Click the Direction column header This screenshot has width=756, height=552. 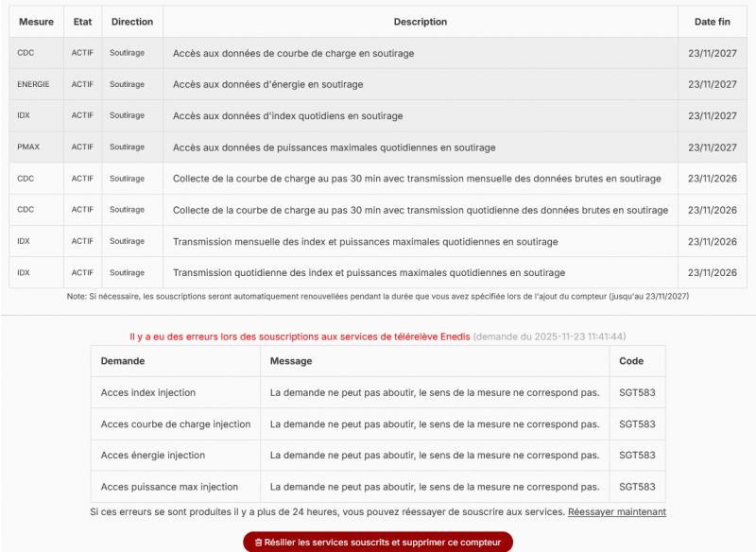tap(131, 22)
